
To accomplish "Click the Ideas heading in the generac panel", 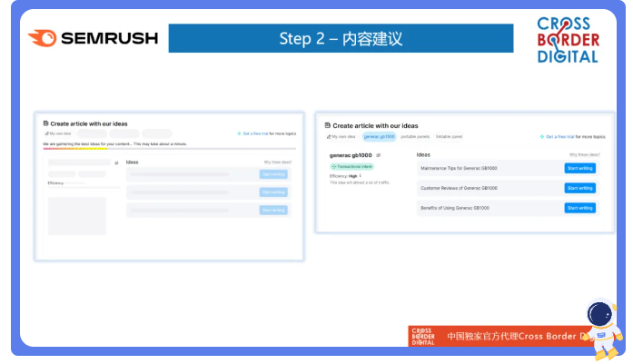I will coord(423,154).
